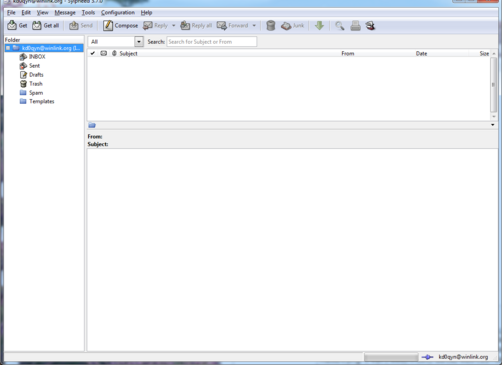Mark message as Junk
This screenshot has height=365, width=502.
click(292, 26)
